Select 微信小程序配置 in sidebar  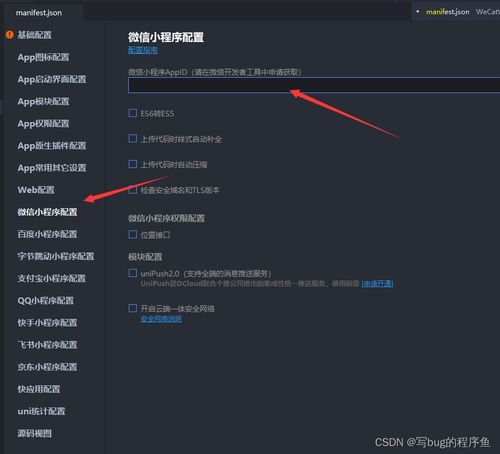pyautogui.click(x=47, y=212)
